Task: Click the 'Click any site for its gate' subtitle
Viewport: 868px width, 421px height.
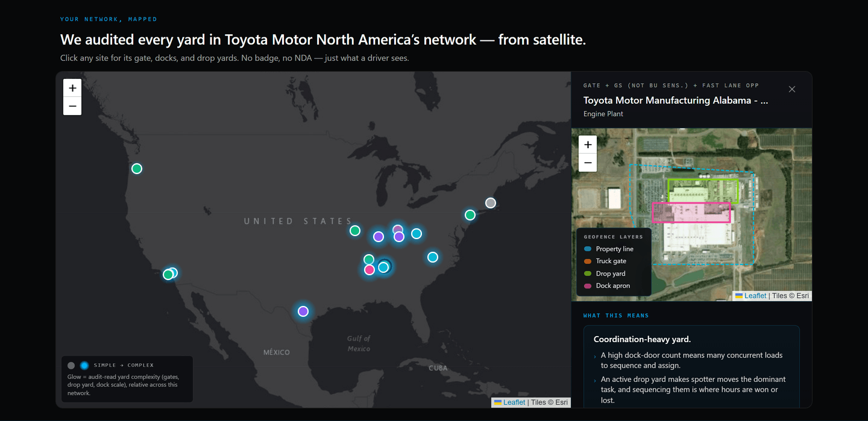Action: pyautogui.click(x=234, y=58)
